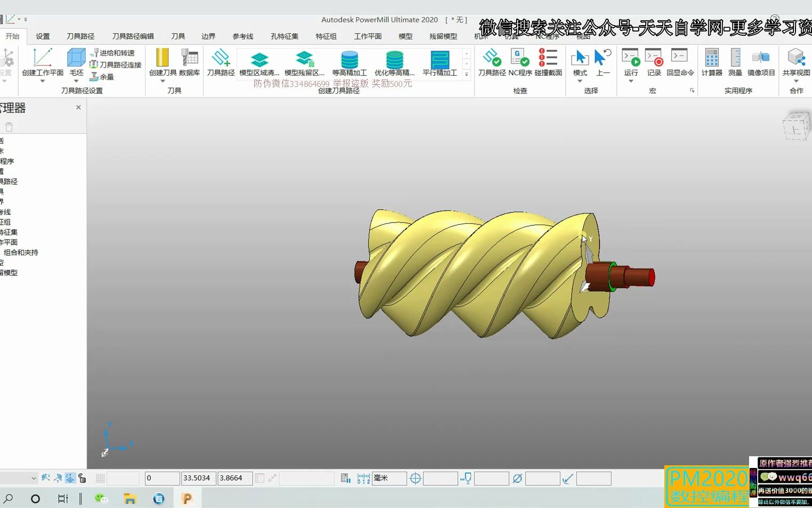Switch to the 刀具路径编辑 ribbon tab

(133, 36)
